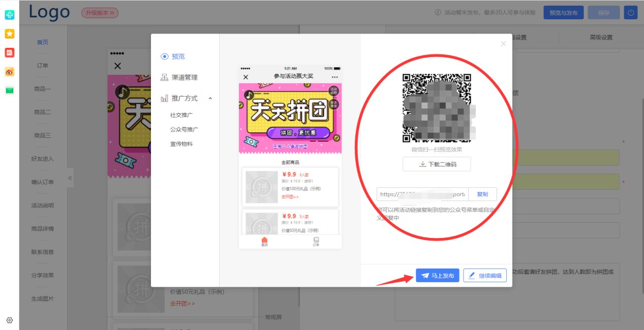
Task: Open 宣传物料 submenu item
Action: [181, 144]
